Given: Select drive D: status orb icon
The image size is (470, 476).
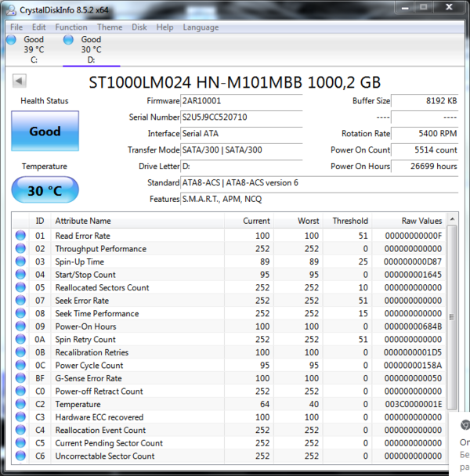Looking at the screenshot, I should tap(68, 39).
